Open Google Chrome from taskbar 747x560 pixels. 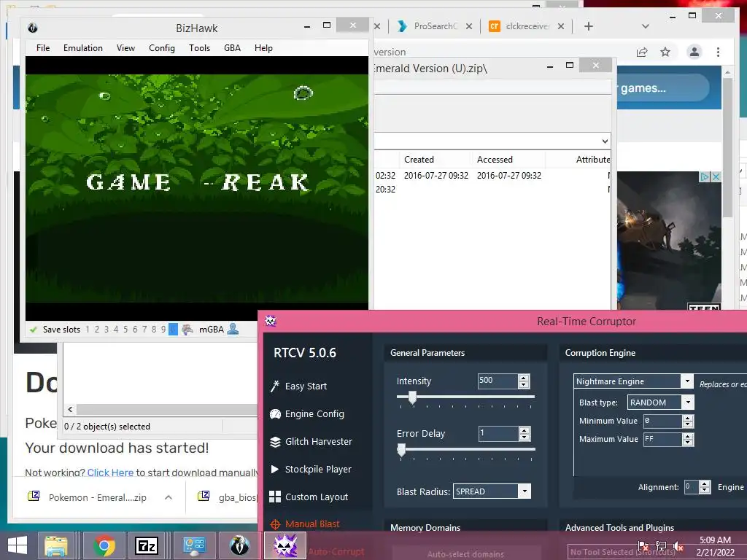(x=104, y=545)
